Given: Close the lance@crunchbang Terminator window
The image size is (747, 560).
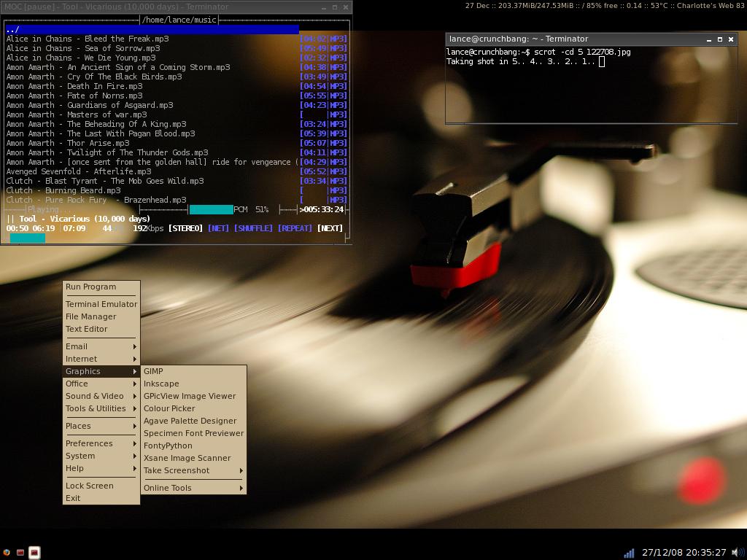Looking at the screenshot, I should tap(731, 39).
